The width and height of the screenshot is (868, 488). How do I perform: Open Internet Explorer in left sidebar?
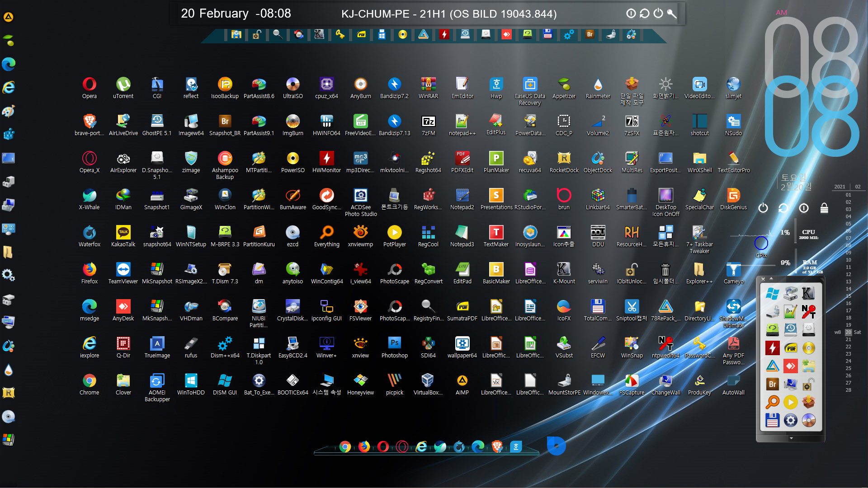point(9,87)
